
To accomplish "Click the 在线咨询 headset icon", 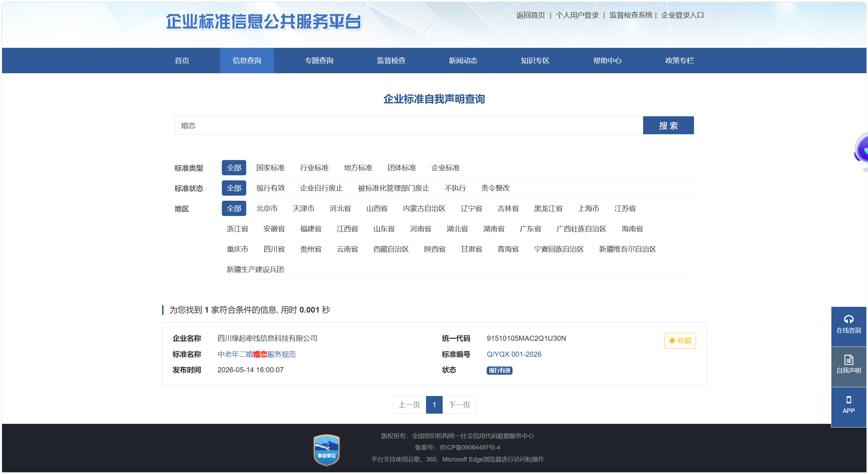I will (x=848, y=319).
